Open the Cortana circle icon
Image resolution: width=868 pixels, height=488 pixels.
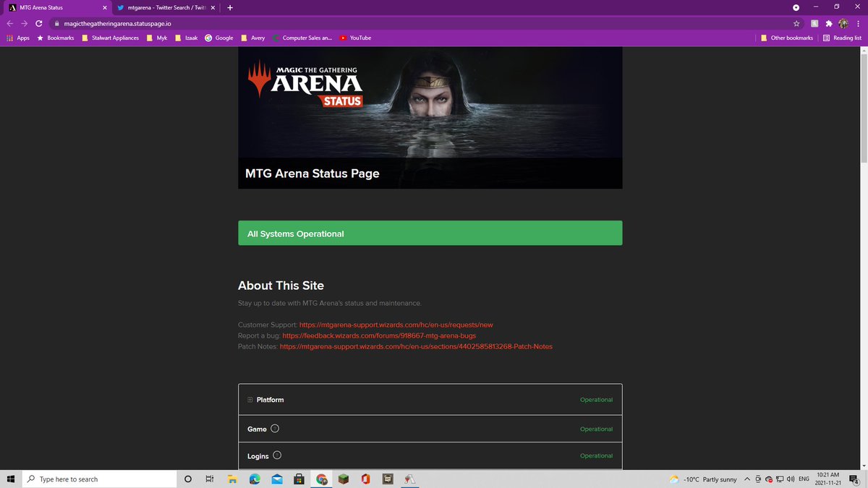point(188,479)
